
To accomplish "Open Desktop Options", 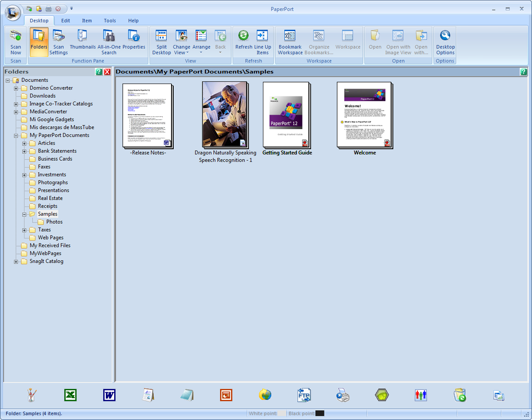I will click(x=445, y=42).
